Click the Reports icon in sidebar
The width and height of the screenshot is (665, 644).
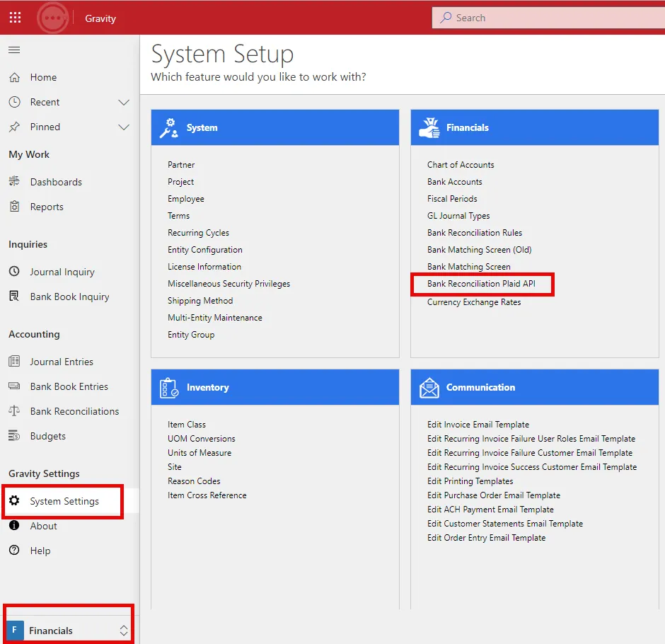pos(14,206)
